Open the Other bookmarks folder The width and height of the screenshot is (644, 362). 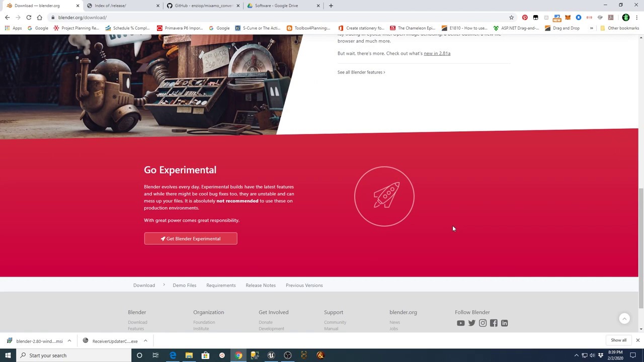click(x=619, y=28)
